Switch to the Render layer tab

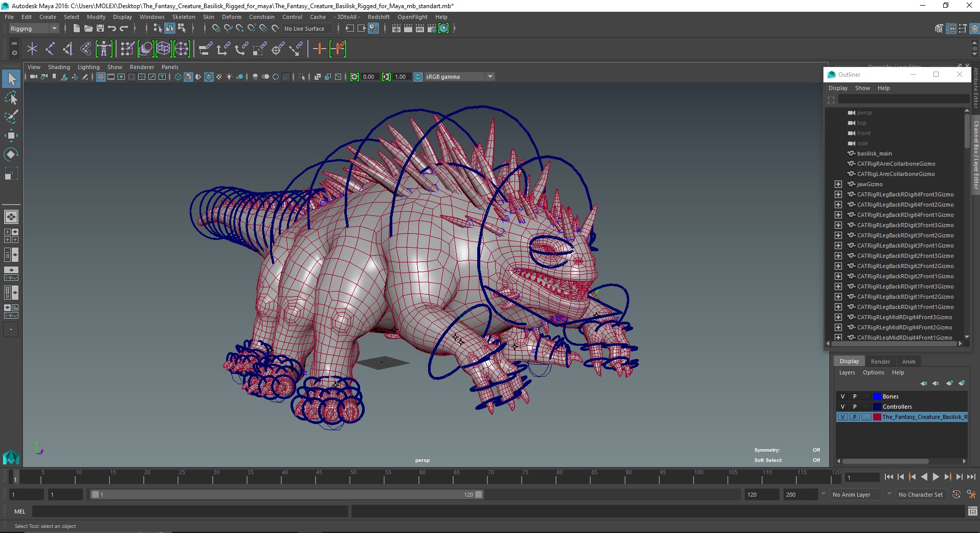click(880, 361)
